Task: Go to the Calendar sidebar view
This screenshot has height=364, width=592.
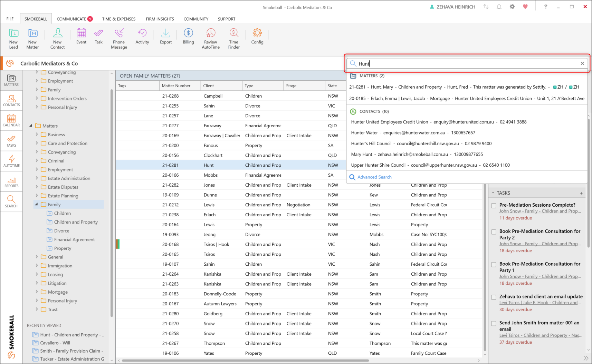Action: click(x=11, y=121)
